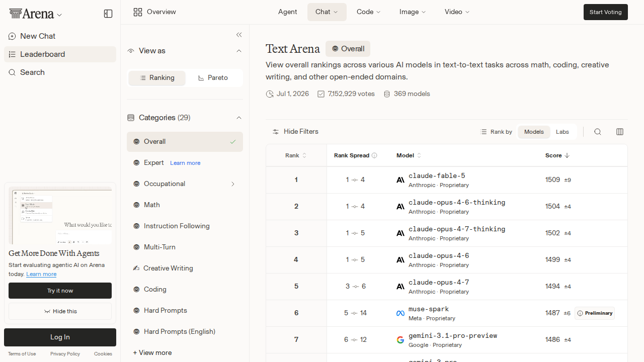Select the Creative Writing category
The height and width of the screenshot is (362, 644).
coord(185,268)
